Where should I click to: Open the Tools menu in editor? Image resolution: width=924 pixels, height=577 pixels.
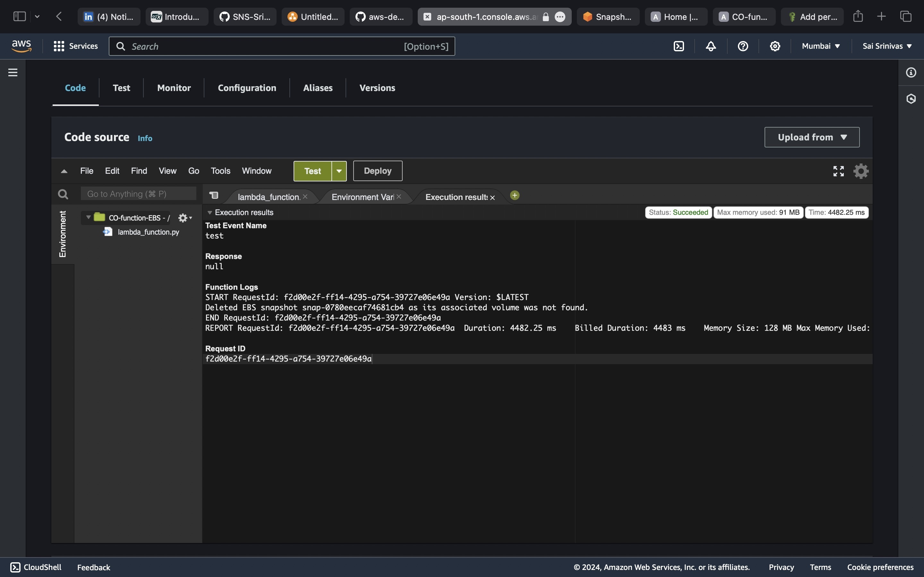[x=220, y=171]
